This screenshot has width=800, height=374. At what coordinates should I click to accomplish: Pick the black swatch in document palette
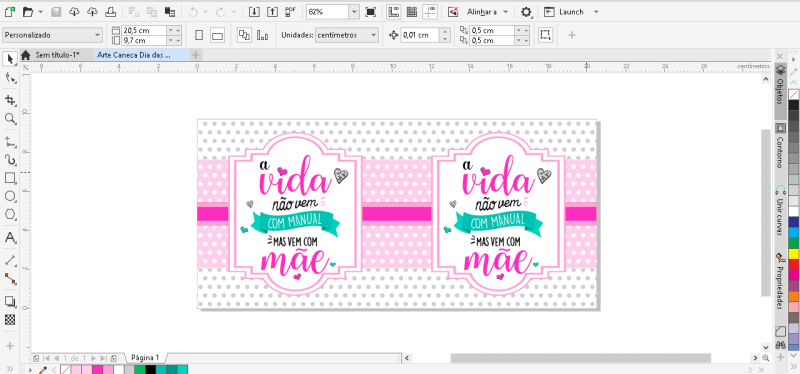[x=151, y=370]
